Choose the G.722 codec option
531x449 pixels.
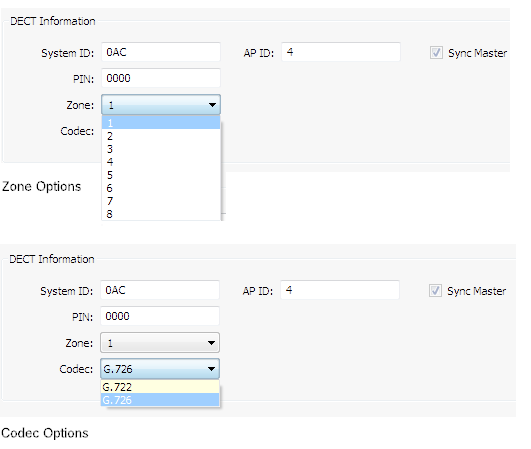(x=160, y=387)
